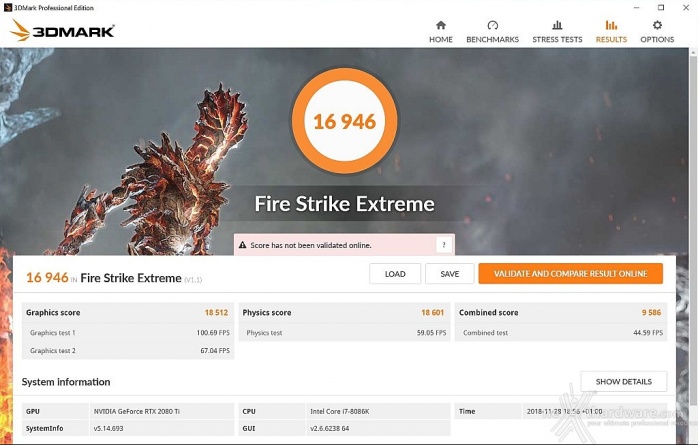Click the 3DMark title bar app icon
Viewport: 698px width, 445px height.
8,8
